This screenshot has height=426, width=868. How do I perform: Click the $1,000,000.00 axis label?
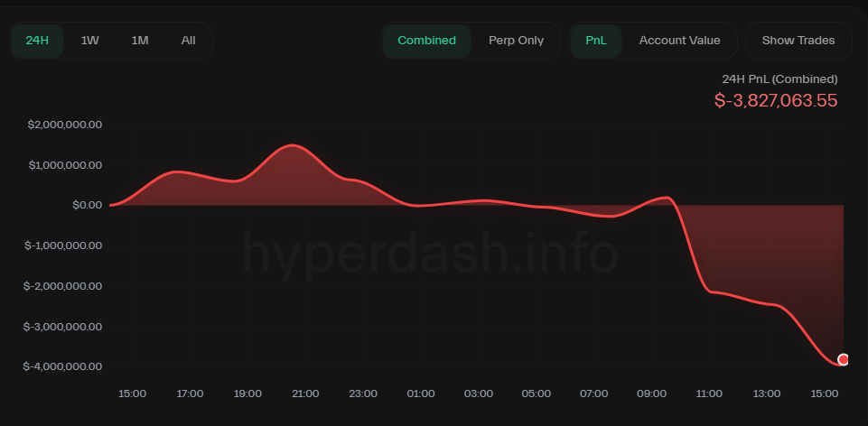tap(65, 165)
